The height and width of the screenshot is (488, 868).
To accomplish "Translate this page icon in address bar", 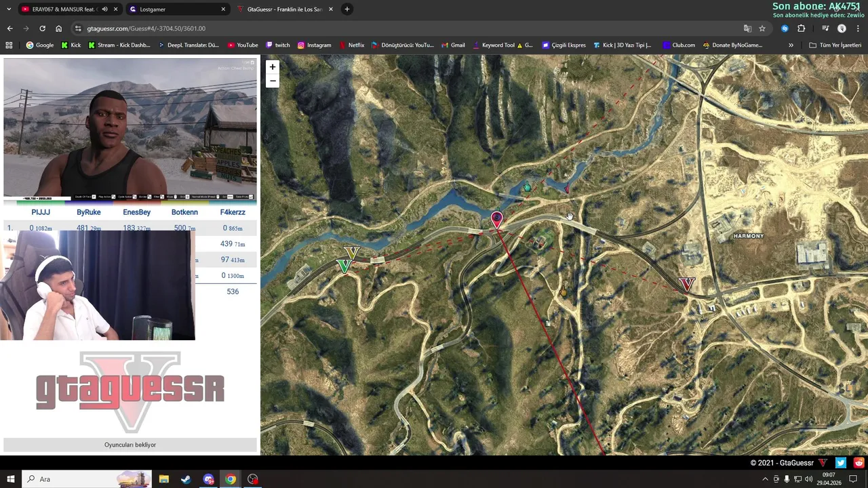I will coord(747,28).
